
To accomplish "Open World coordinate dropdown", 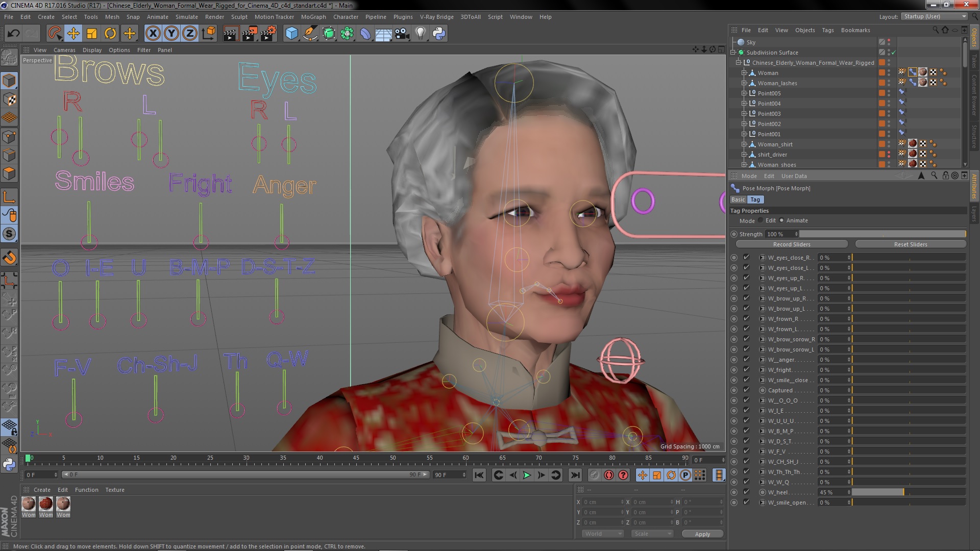I will (603, 534).
